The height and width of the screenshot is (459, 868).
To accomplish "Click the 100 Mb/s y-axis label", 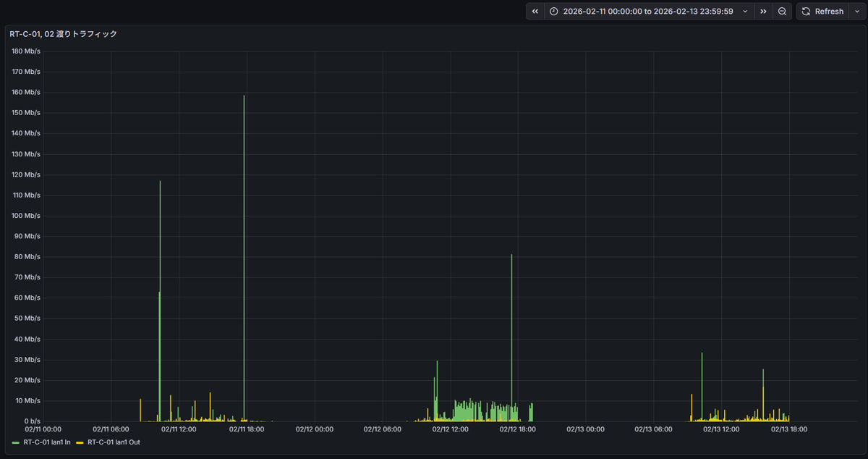I will 26,216.
